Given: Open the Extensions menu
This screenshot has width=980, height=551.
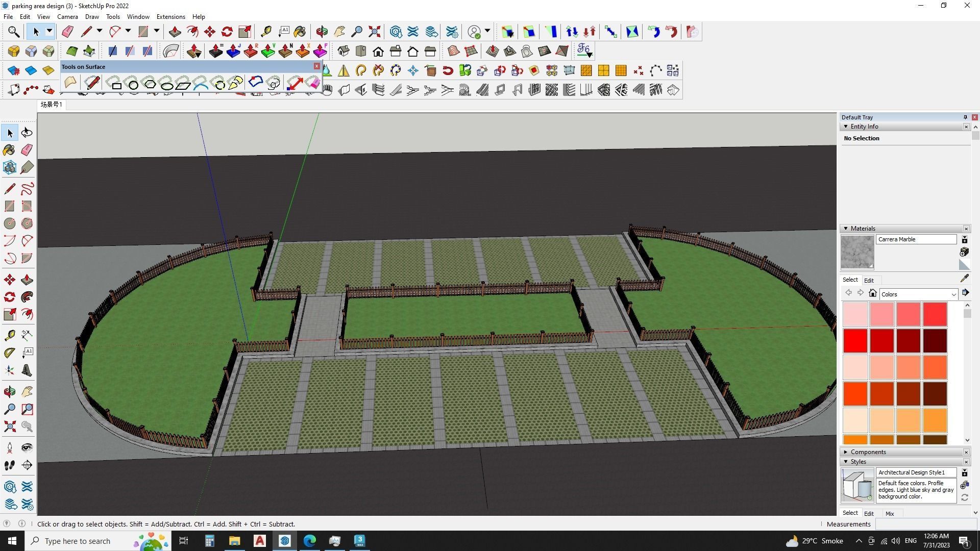Looking at the screenshot, I should [x=170, y=16].
